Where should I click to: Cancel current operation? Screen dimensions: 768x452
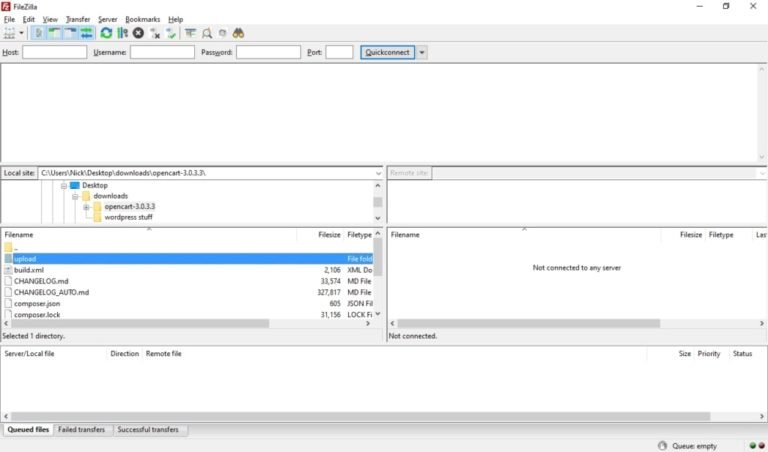139,33
